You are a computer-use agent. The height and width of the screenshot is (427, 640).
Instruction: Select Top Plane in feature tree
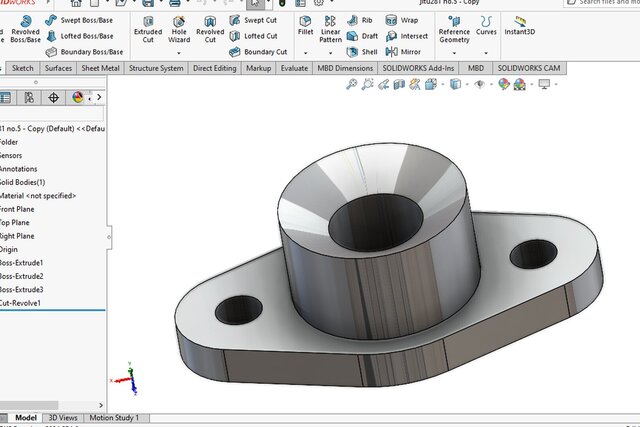15,222
